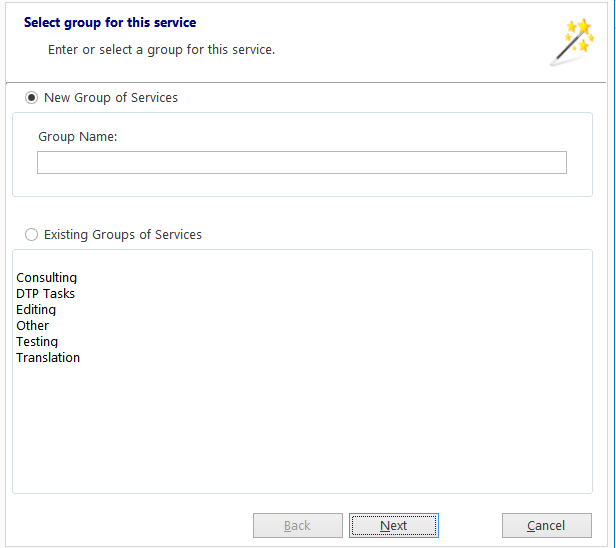The height and width of the screenshot is (548, 616).
Task: Choose Other in the groups list
Action: point(33,326)
